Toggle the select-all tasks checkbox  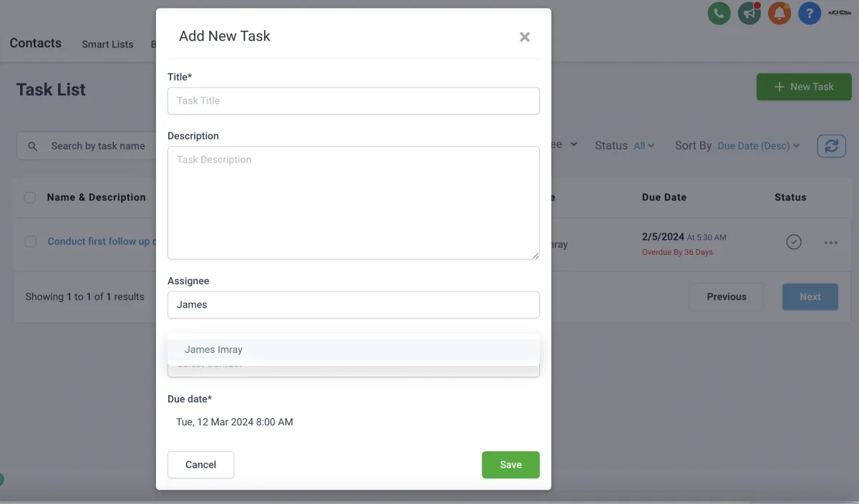30,198
